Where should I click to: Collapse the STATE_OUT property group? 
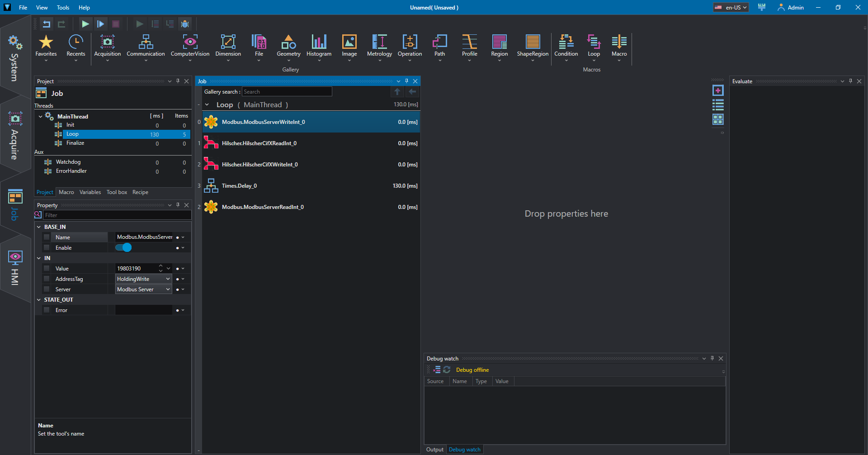pos(39,300)
